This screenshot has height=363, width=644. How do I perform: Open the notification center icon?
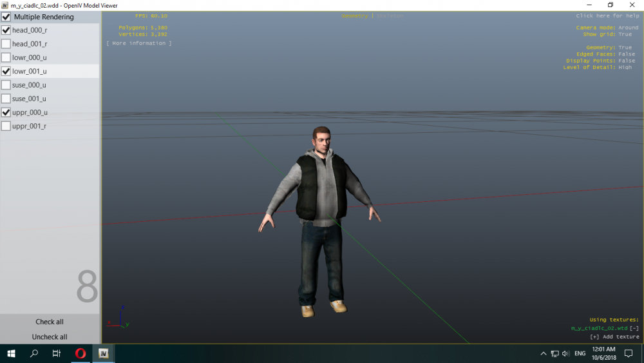click(629, 353)
